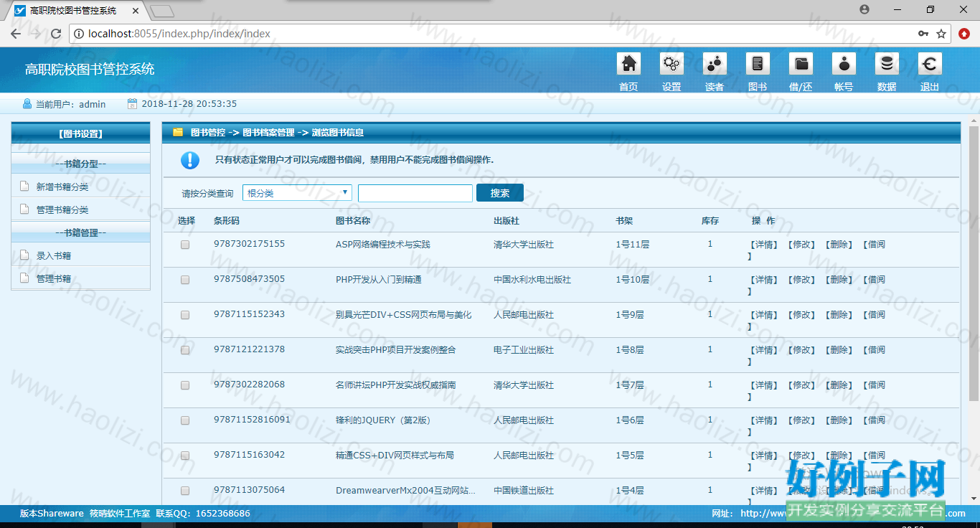The width and height of the screenshot is (980, 528).
Task: Click page icon beside 新增书籍分类
Action: point(24,186)
